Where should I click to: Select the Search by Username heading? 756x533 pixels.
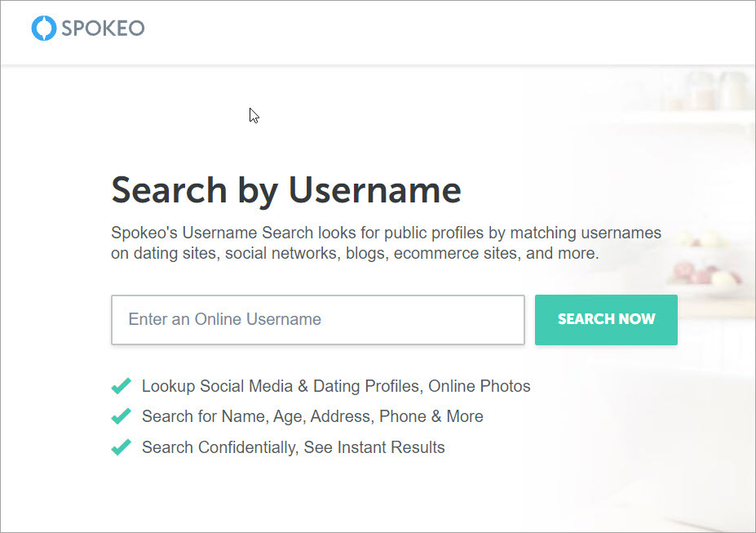[x=286, y=191]
